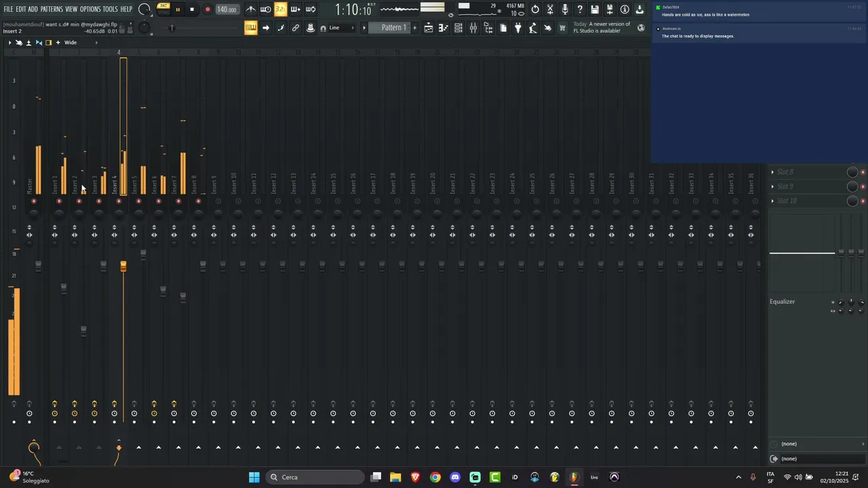Open Google Chrome from taskbar
Image resolution: width=868 pixels, height=488 pixels.
click(x=435, y=477)
